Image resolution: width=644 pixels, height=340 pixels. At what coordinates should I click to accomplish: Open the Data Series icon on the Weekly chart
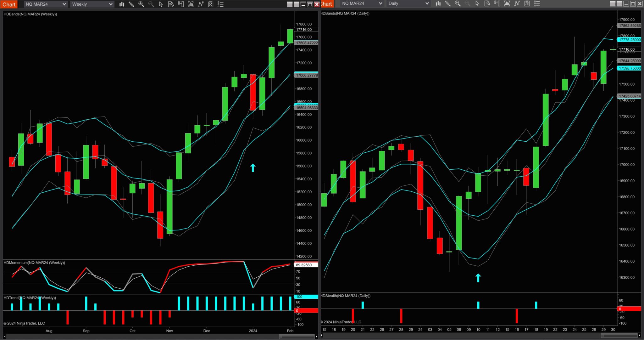171,4
